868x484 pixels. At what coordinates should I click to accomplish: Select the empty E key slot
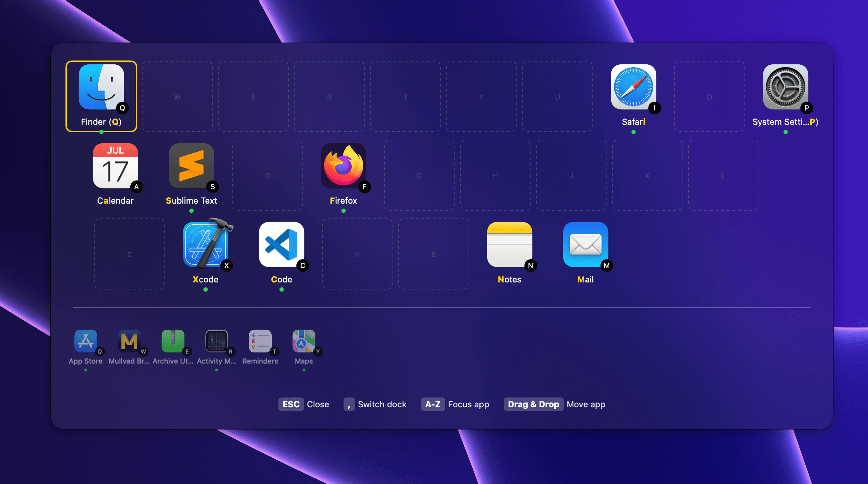[253, 96]
